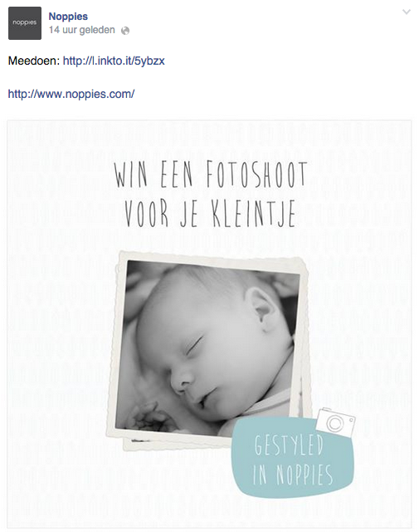The width and height of the screenshot is (419, 532).
Task: Click the word 'Gestyled' in badge
Action: pyautogui.click(x=289, y=445)
